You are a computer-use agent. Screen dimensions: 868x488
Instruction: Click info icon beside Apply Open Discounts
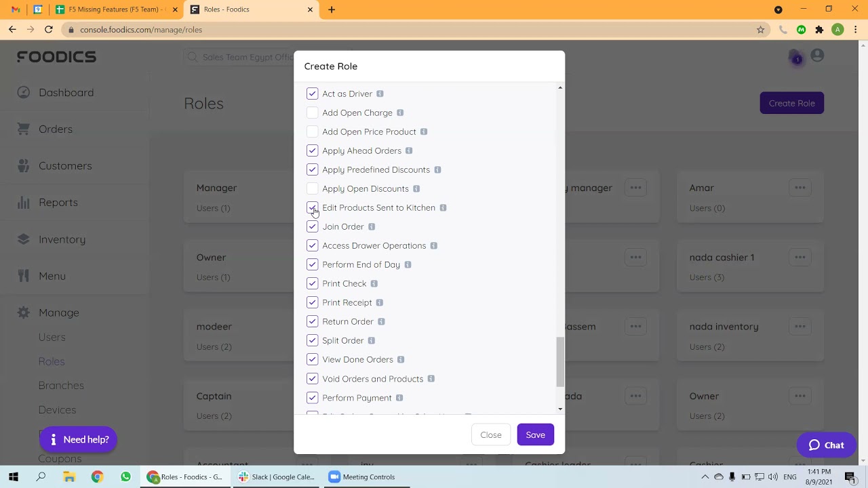point(416,188)
